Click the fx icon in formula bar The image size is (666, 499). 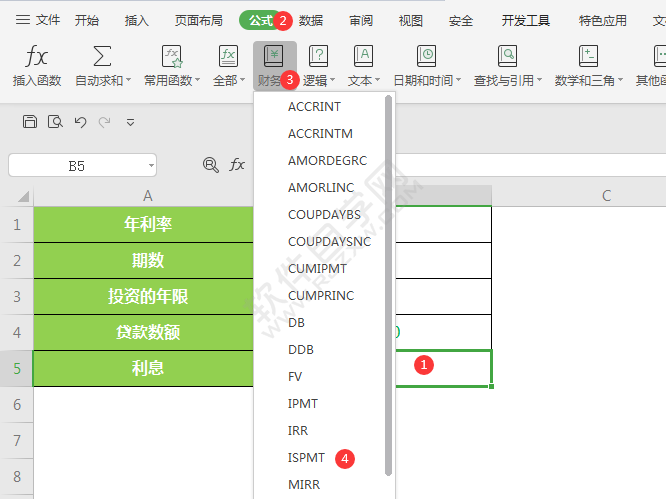[237, 164]
